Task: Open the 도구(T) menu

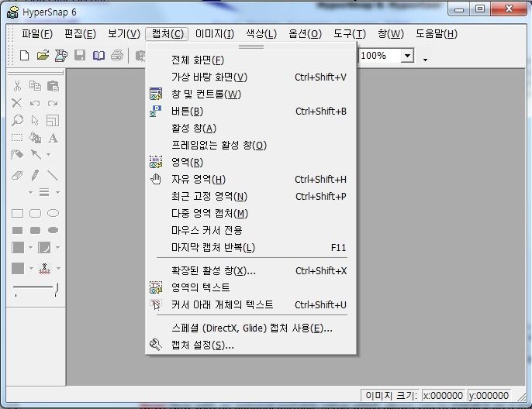Action: [350, 34]
